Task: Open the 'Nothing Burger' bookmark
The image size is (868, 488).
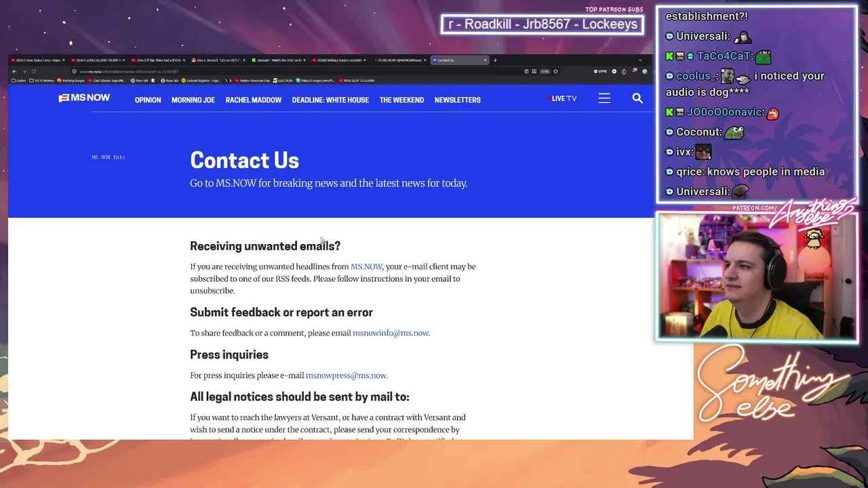Action: (x=71, y=81)
